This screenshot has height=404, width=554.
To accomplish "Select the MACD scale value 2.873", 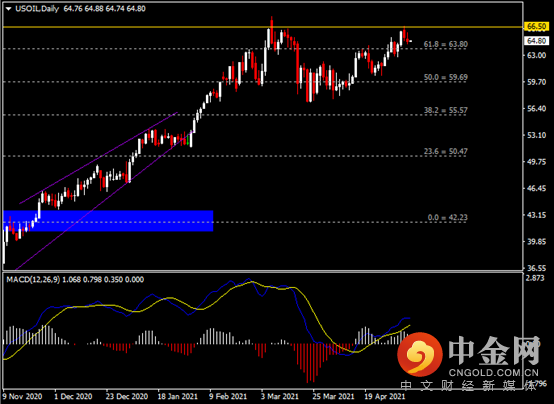I will (x=535, y=278).
